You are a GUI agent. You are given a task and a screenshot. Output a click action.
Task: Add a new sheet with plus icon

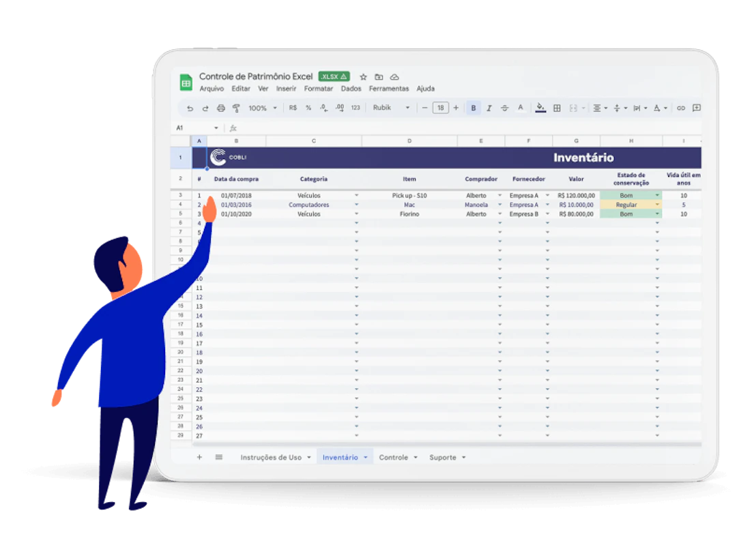click(199, 457)
